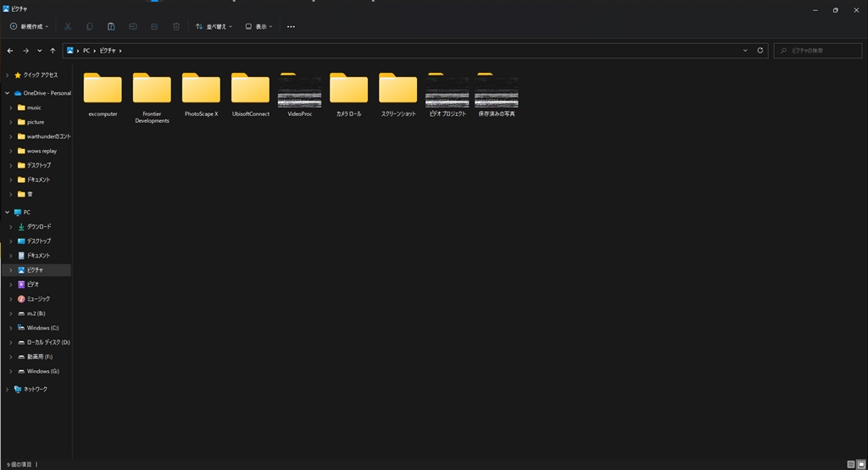
Task: Collapse the PC tree node
Action: click(7, 212)
